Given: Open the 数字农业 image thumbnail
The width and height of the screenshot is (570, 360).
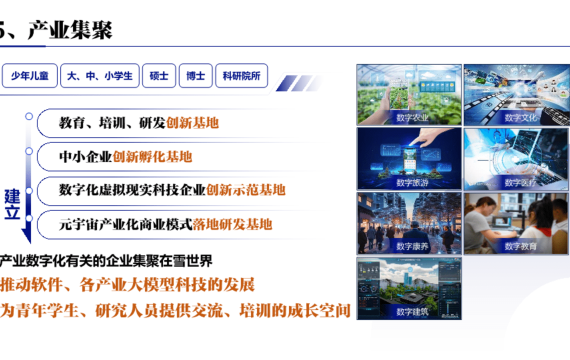Looking at the screenshot, I should [409, 95].
